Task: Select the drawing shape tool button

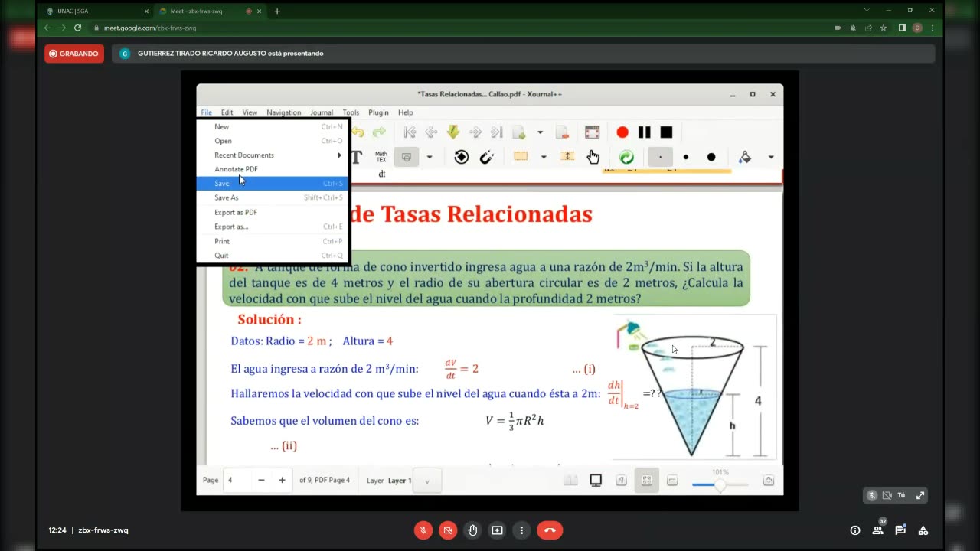Action: tap(407, 157)
